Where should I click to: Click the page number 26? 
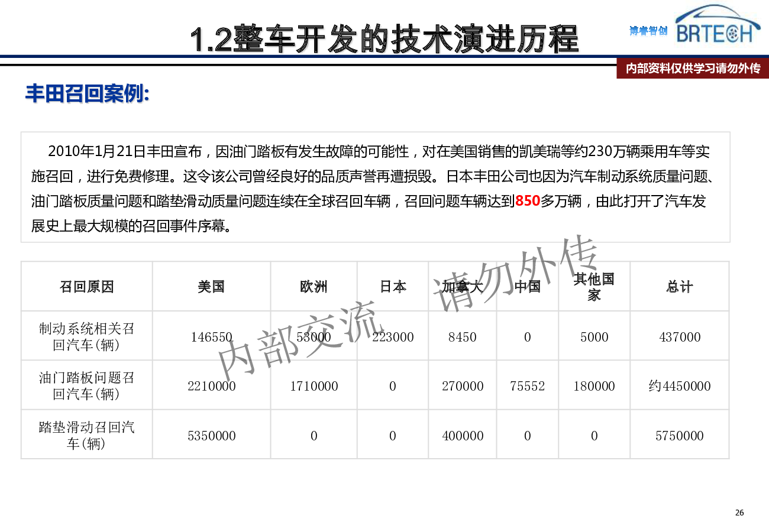[x=739, y=512]
